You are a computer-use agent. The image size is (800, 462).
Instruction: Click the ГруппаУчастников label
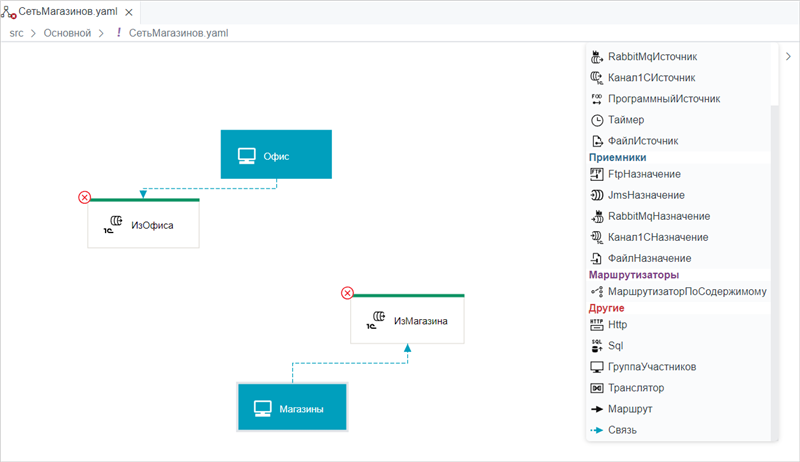pyautogui.click(x=652, y=367)
